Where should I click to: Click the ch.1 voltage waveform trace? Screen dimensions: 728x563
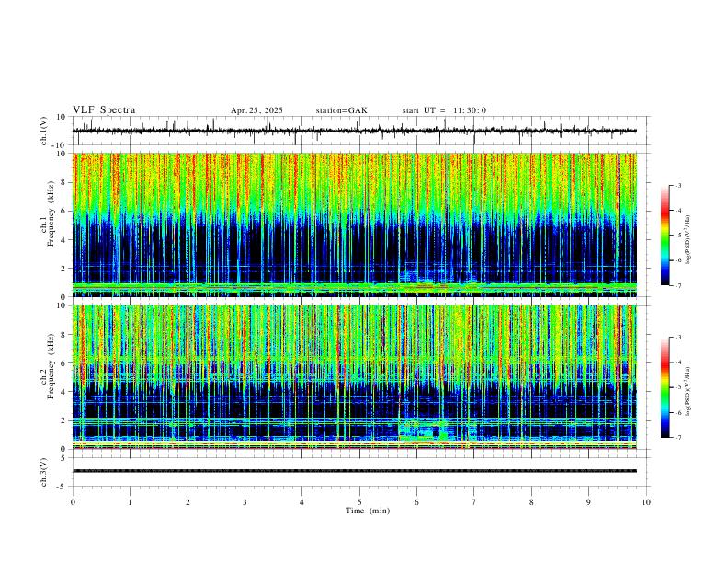click(x=355, y=131)
